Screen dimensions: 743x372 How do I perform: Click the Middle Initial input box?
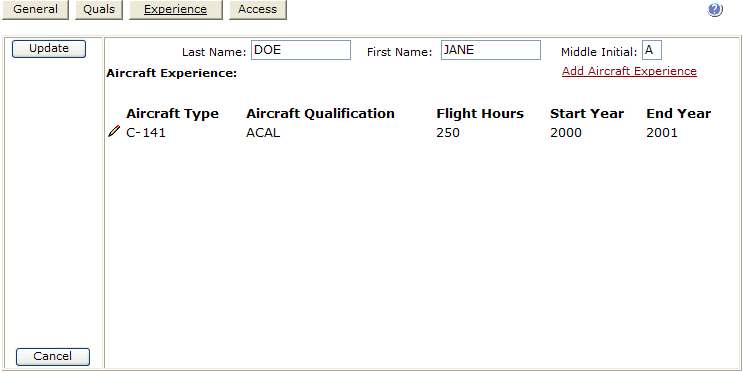[652, 50]
